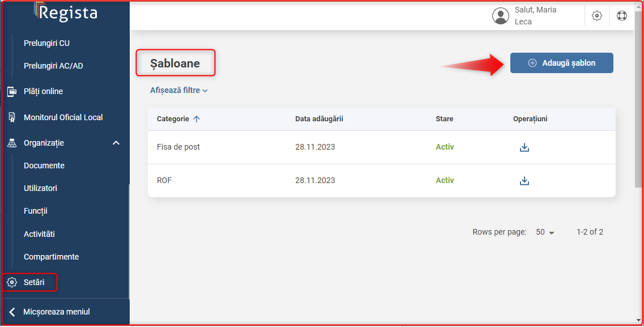644x327 pixels.
Task: Open the Rows per page dropdown
Action: (545, 232)
